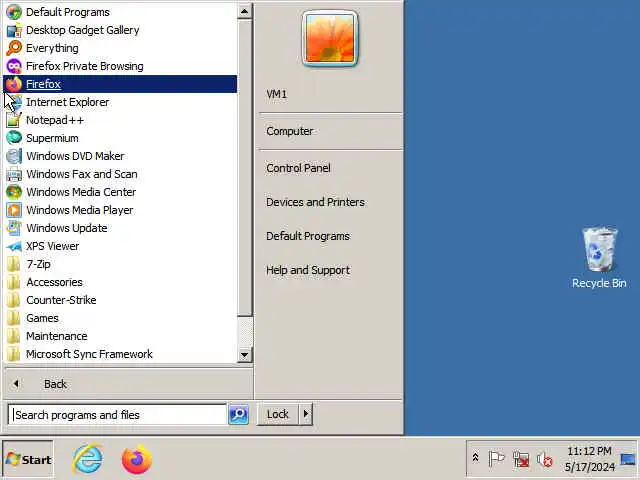Launch the Notepad++ icon
The height and width of the screenshot is (480, 640).
click(x=14, y=120)
